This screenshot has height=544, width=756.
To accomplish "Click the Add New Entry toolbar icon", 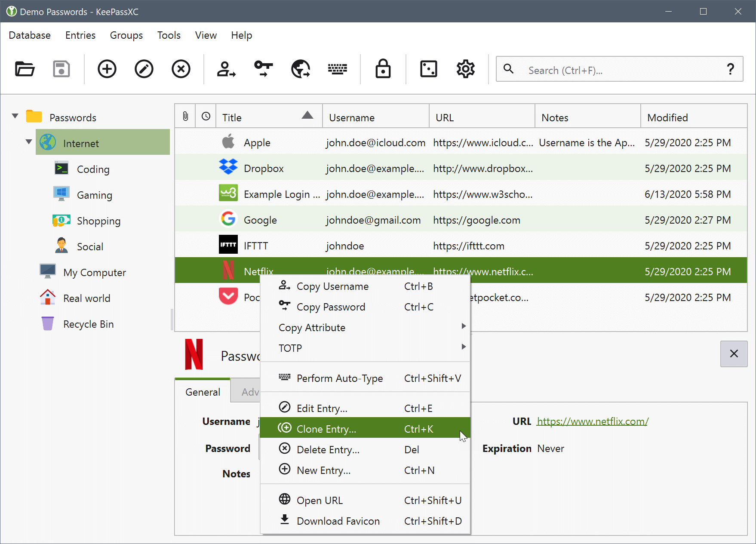I will pos(107,69).
